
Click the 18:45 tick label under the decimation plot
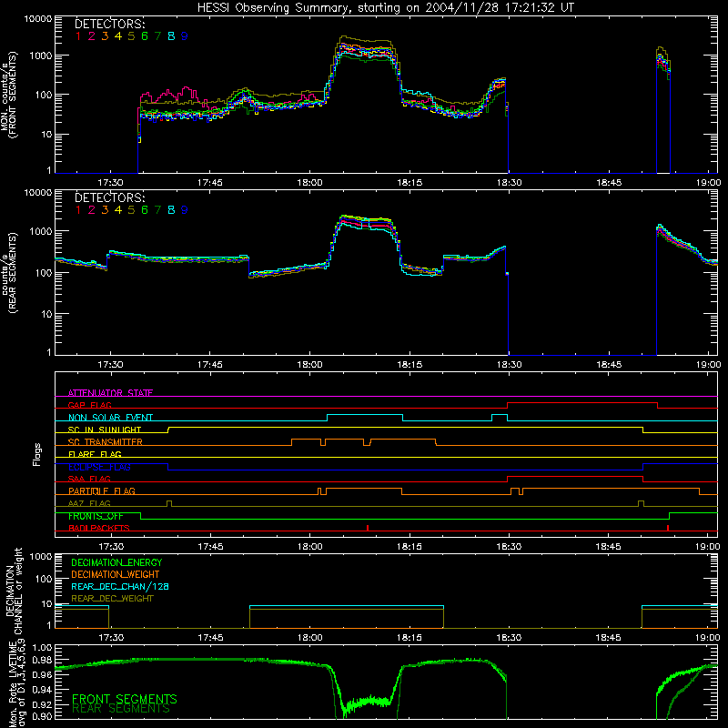(x=608, y=638)
